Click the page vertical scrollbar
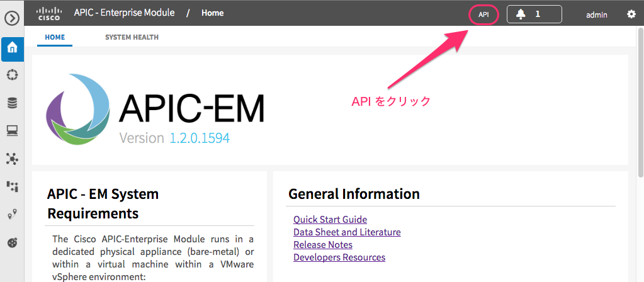644x282 pixels. 640,103
